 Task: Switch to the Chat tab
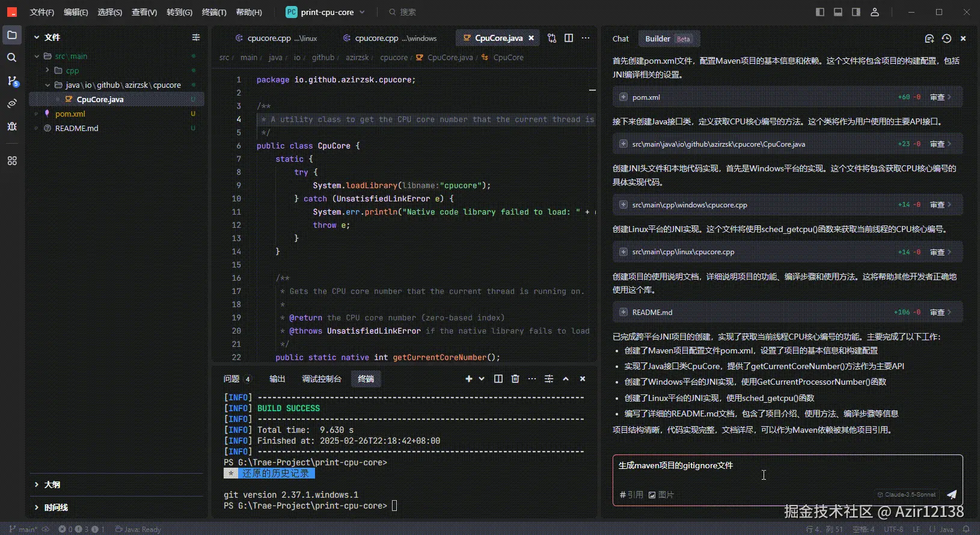620,38
